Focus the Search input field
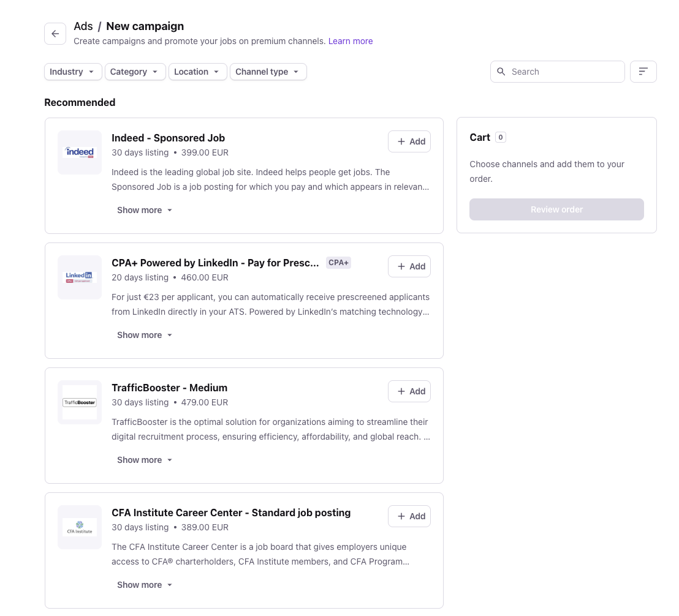The height and width of the screenshot is (616, 679). [564, 72]
